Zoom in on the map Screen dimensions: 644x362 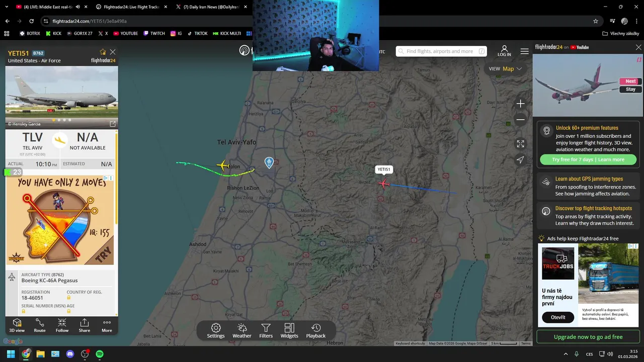coord(521,104)
